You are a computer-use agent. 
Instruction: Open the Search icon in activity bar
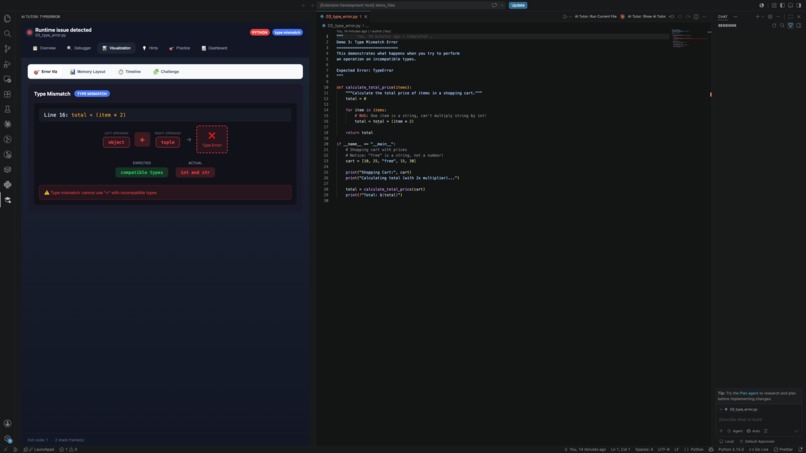[x=7, y=33]
